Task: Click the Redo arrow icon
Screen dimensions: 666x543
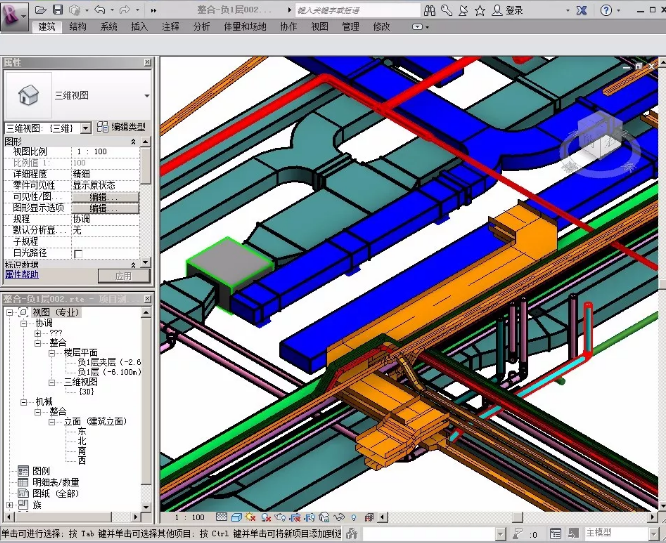Action: point(125,9)
